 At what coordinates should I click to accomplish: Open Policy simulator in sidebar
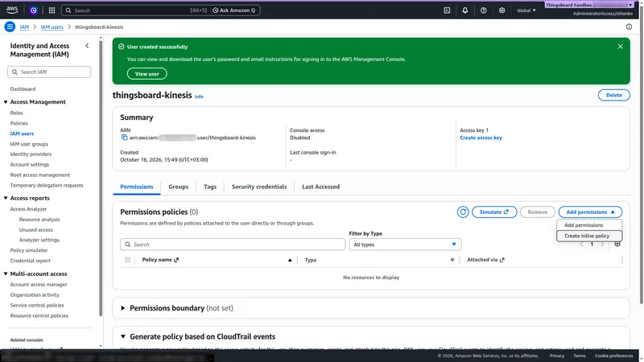(x=29, y=250)
